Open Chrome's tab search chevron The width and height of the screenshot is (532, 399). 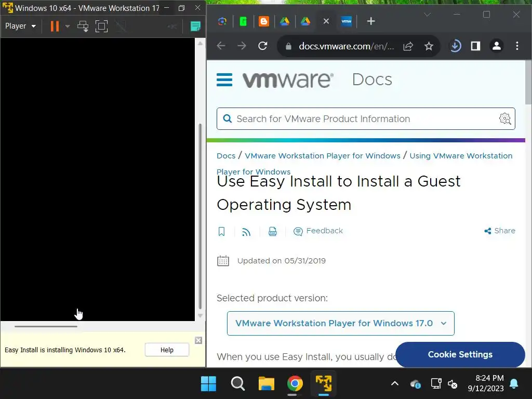click(427, 14)
